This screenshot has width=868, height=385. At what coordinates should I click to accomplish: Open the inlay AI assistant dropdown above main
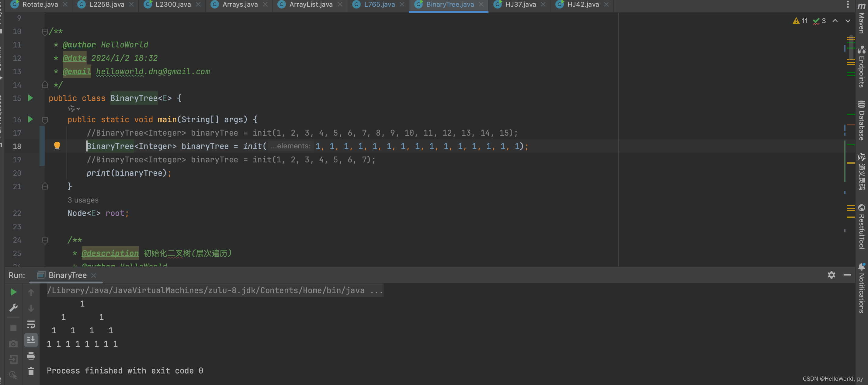[74, 109]
